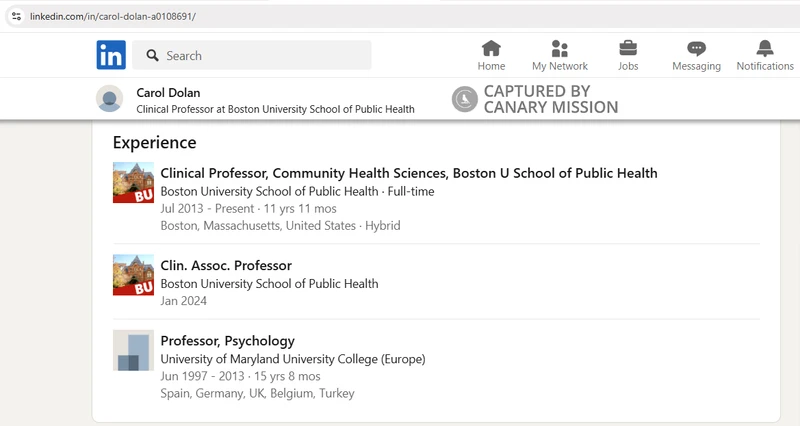800x426 pixels.
Task: Click Carol Dolan's profile avatar
Action: coord(109,98)
